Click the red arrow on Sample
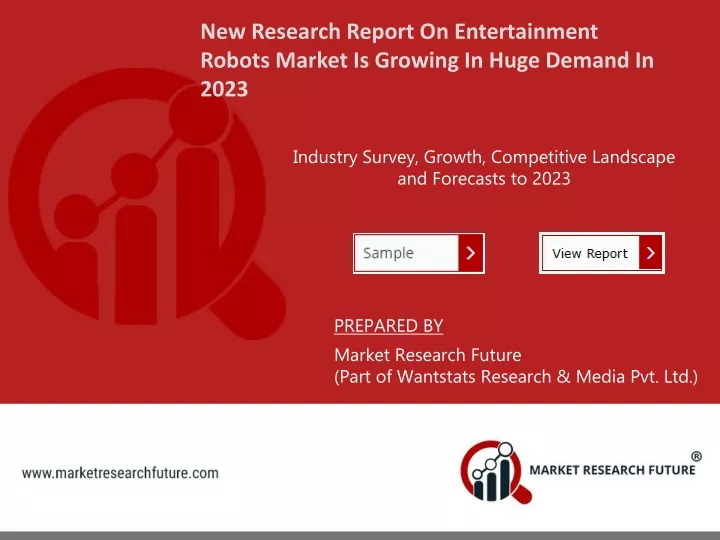This screenshot has width=720, height=540. pyautogui.click(x=470, y=253)
